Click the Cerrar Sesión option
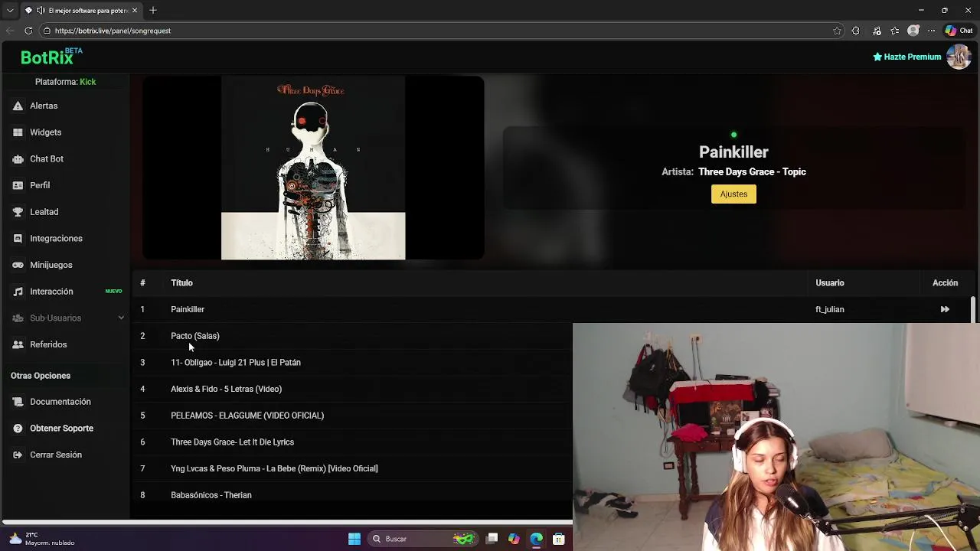The width and height of the screenshot is (980, 551). point(56,455)
